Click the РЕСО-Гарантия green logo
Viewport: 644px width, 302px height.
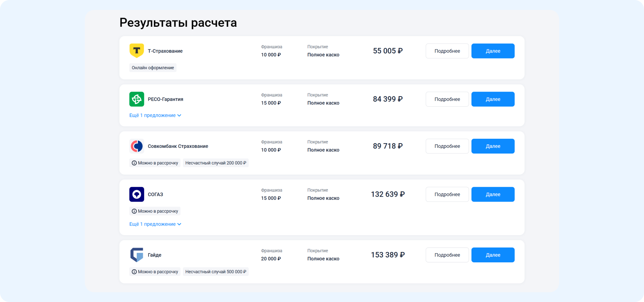[137, 99]
